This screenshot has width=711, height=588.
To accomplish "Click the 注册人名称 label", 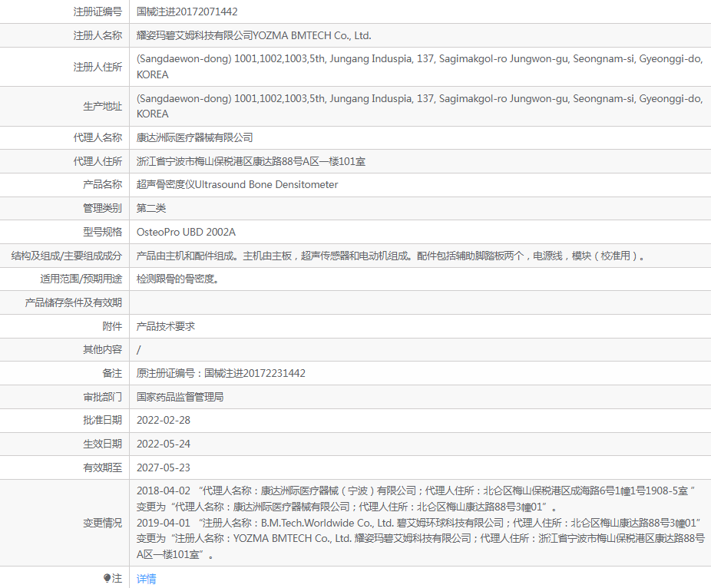I will click(x=98, y=35).
